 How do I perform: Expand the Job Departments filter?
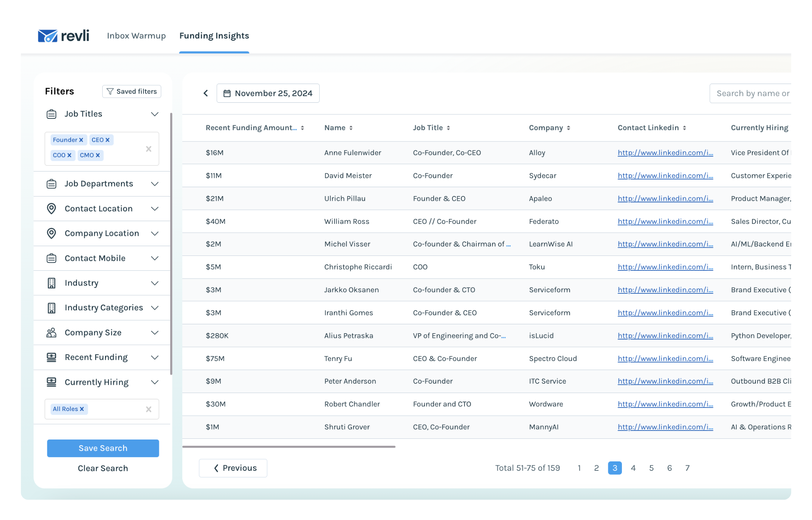(155, 184)
